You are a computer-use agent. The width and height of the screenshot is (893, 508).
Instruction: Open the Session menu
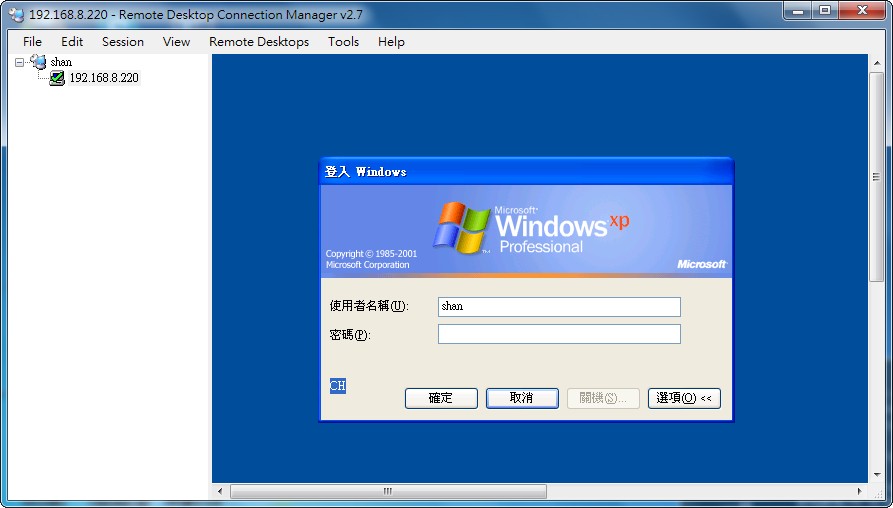tap(123, 42)
